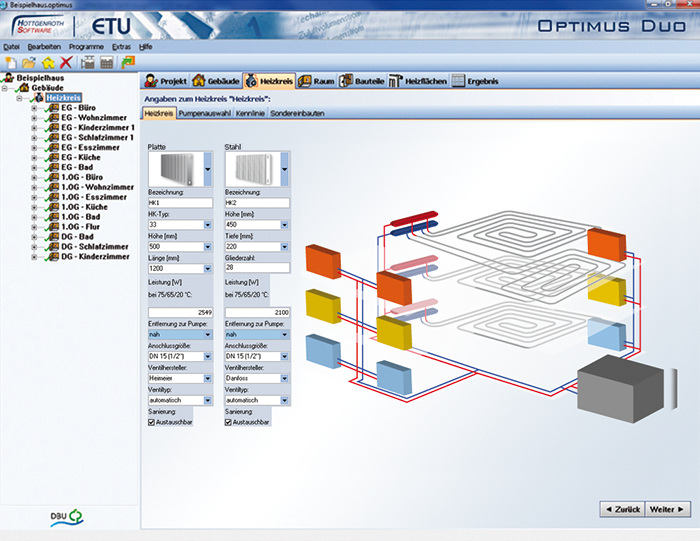The image size is (700, 541).
Task: Select DG - Schlafzimmer in tree
Action: [95, 246]
